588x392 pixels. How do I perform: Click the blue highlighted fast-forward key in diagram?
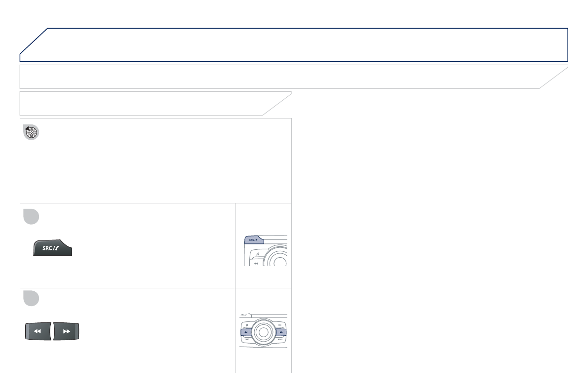[281, 332]
